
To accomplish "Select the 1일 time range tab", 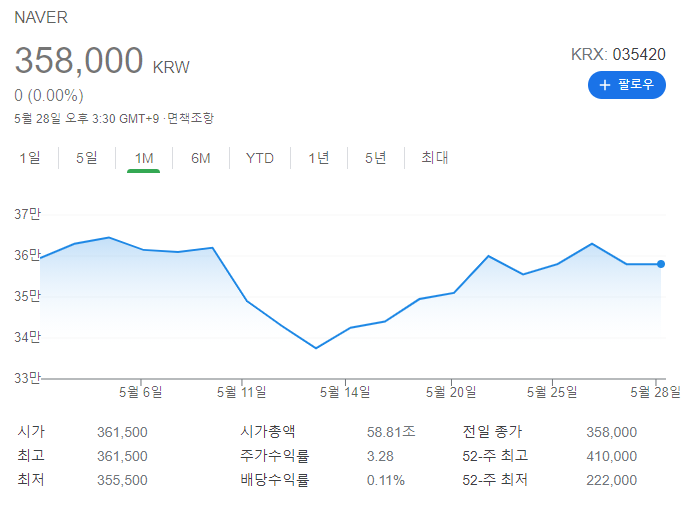I will pos(30,158).
